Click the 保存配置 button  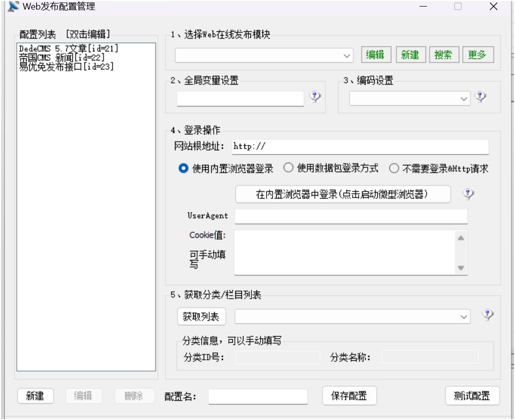[349, 396]
